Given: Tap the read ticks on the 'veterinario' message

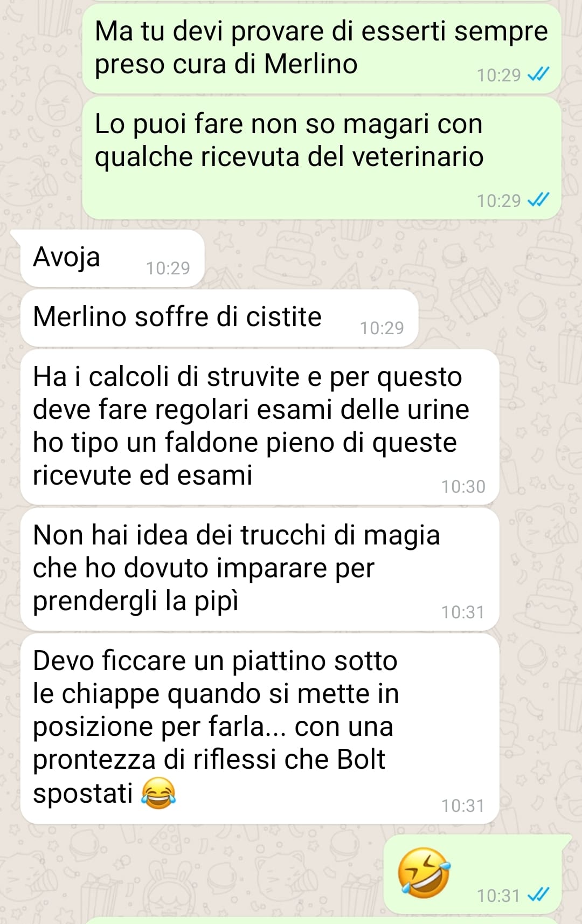Looking at the screenshot, I should click(x=538, y=201).
